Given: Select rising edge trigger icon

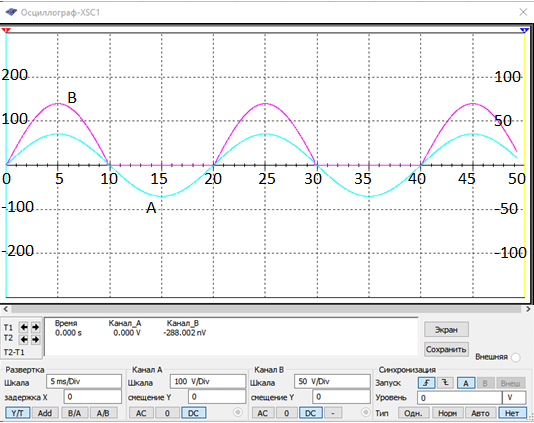Looking at the screenshot, I should 426,383.
